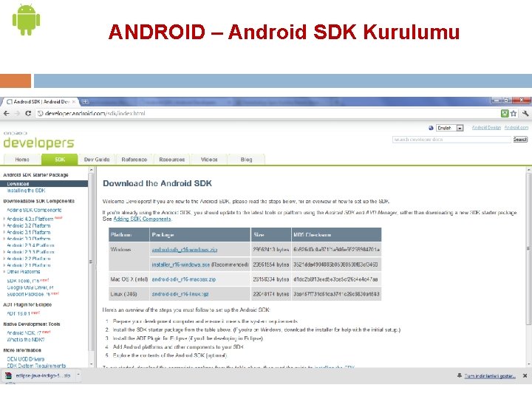Click the search developer docs field

pos(451,140)
